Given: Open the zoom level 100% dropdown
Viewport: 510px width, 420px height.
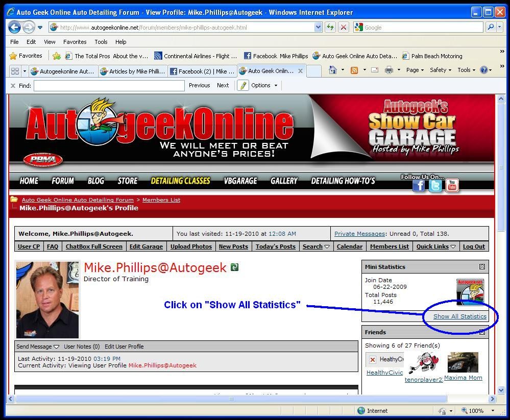Looking at the screenshot, I should pos(493,411).
